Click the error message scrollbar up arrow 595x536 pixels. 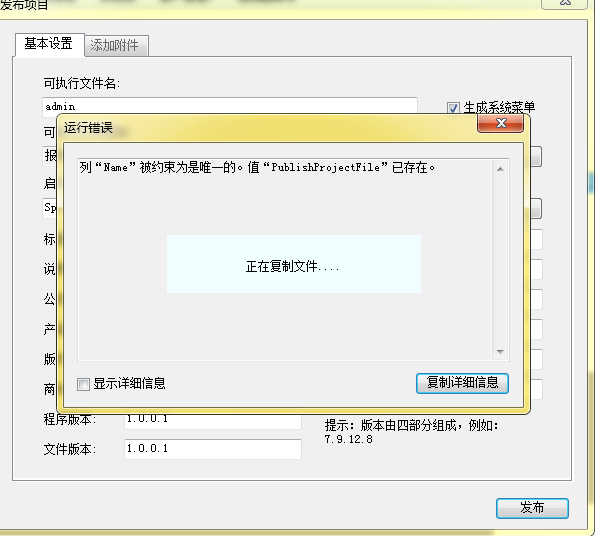[500, 169]
